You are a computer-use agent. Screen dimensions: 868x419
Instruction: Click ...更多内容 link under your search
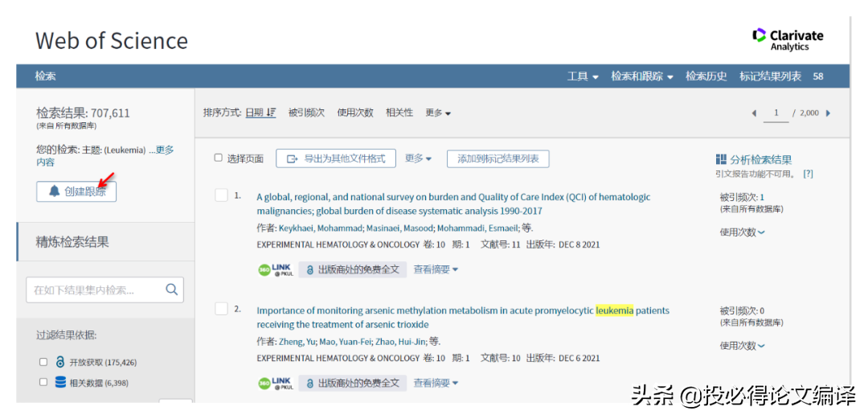point(105,156)
